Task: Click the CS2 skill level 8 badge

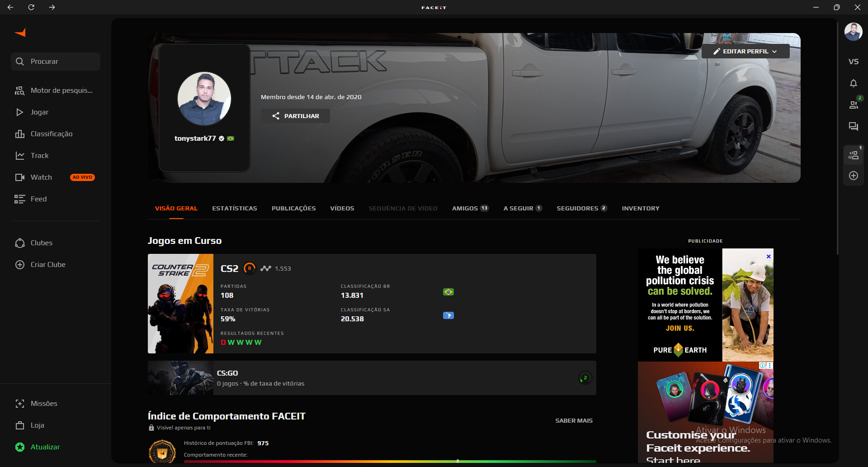Action: point(250,268)
